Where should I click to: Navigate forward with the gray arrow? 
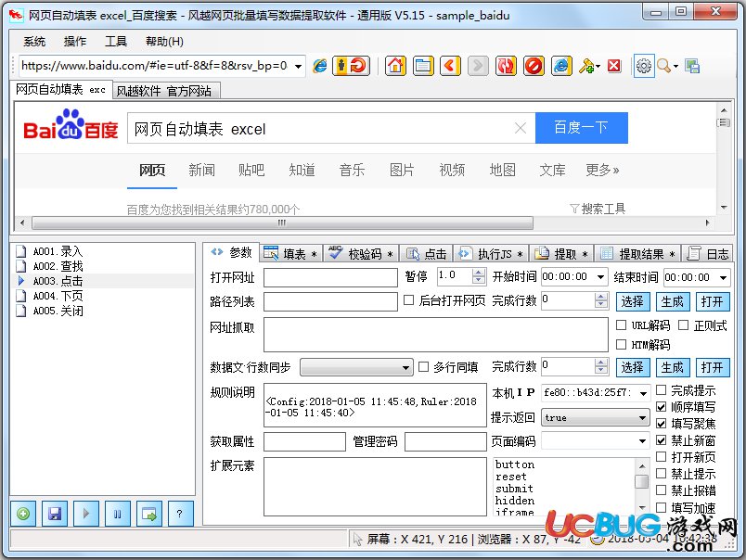(478, 66)
